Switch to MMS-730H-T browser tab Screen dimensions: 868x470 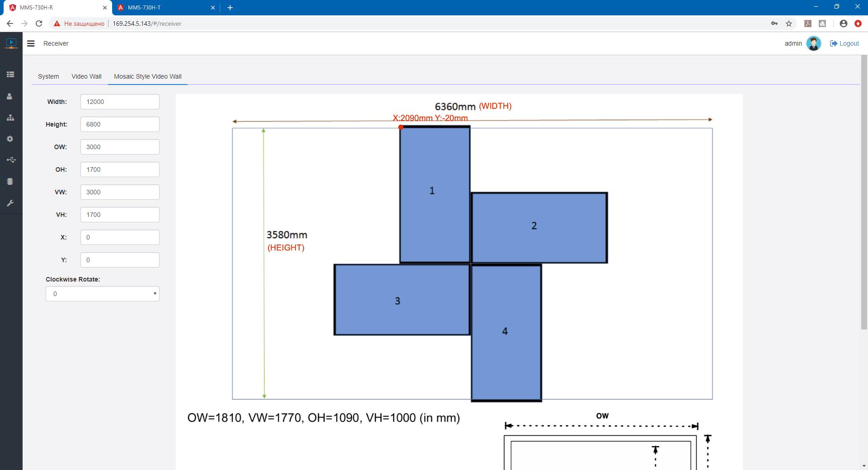163,8
